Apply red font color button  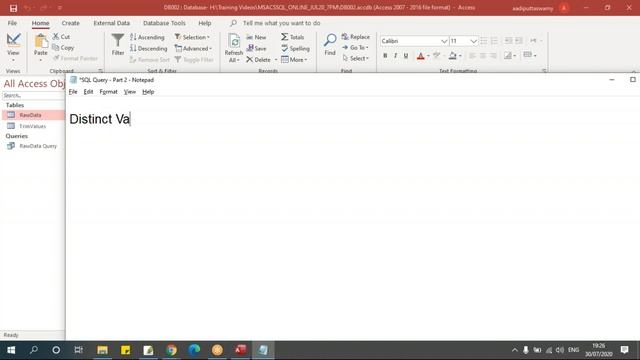click(x=420, y=56)
